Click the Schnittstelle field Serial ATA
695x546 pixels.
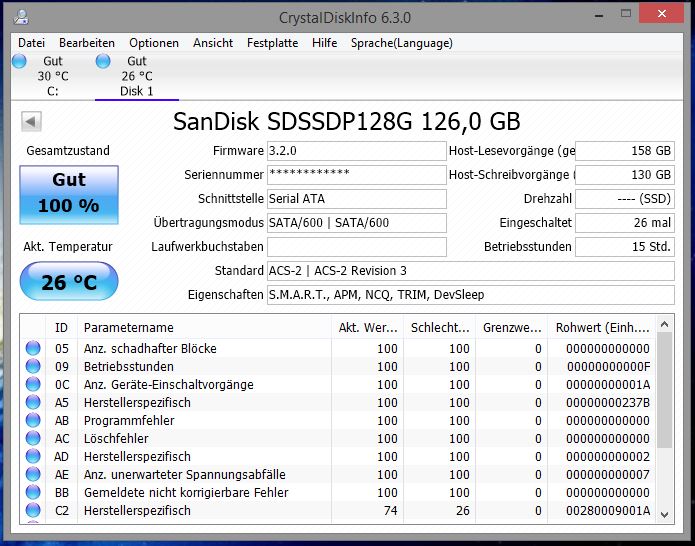pyautogui.click(x=357, y=199)
